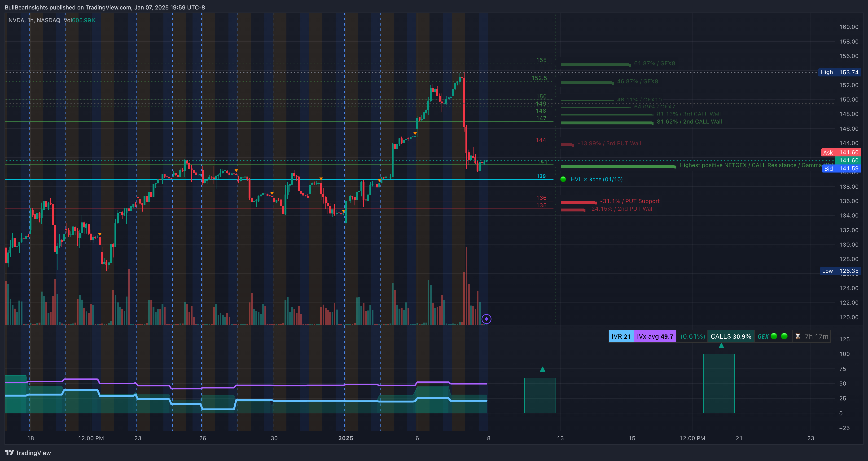Click the 21 date on time axis

click(739, 438)
